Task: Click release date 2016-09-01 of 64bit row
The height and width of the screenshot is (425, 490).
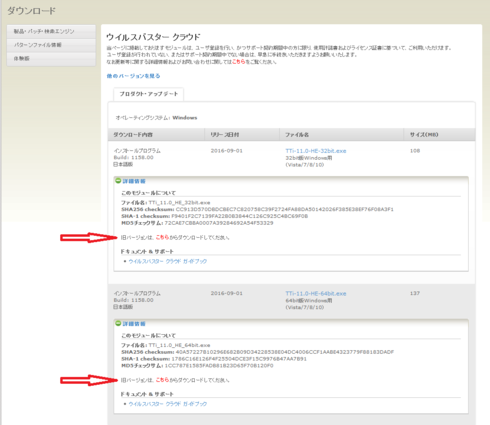Action: coord(227,293)
